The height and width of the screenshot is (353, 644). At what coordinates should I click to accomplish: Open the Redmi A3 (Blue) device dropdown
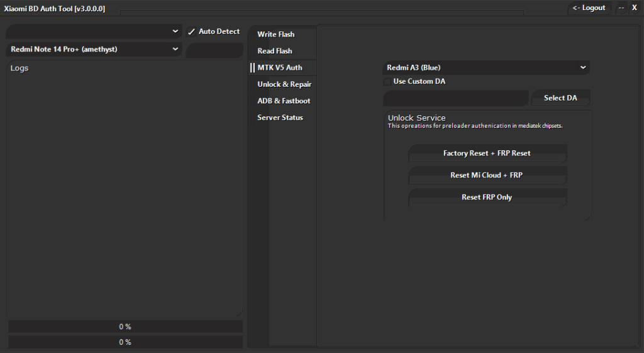(486, 67)
